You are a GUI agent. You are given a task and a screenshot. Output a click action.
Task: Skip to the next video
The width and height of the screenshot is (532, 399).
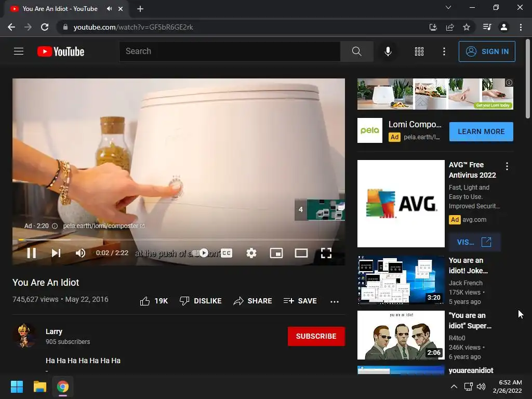point(56,253)
